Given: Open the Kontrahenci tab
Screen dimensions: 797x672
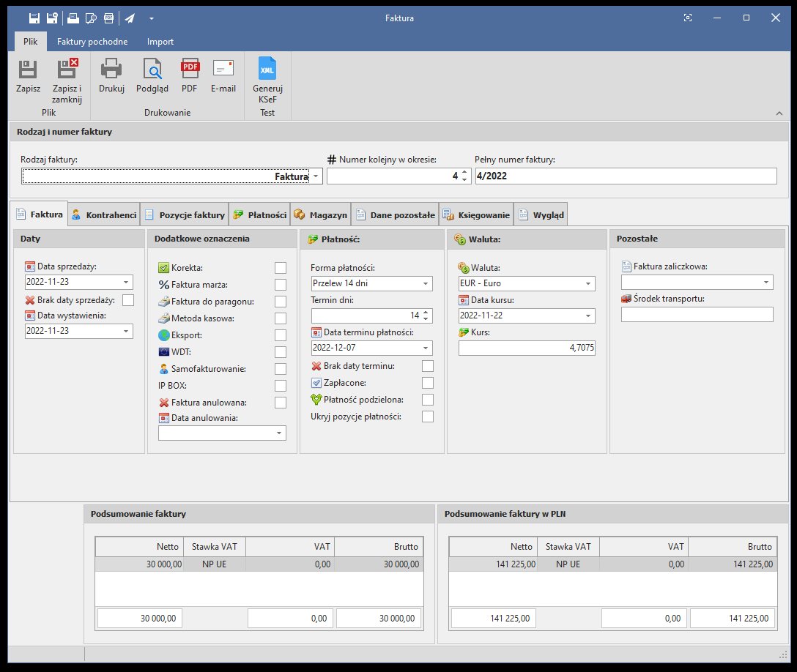Looking at the screenshot, I should 104,215.
